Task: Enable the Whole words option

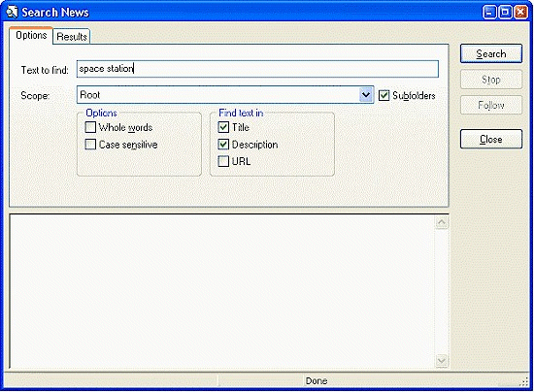Action: pos(90,127)
